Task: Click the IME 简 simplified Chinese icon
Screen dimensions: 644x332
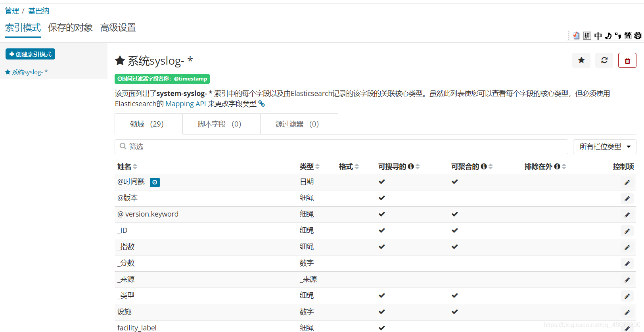Action: tap(628, 36)
